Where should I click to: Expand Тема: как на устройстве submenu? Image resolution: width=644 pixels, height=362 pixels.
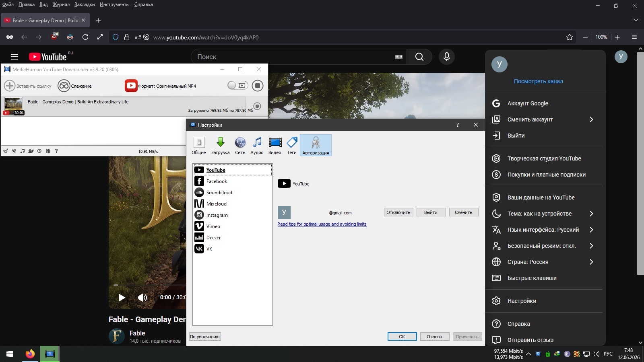click(x=591, y=214)
